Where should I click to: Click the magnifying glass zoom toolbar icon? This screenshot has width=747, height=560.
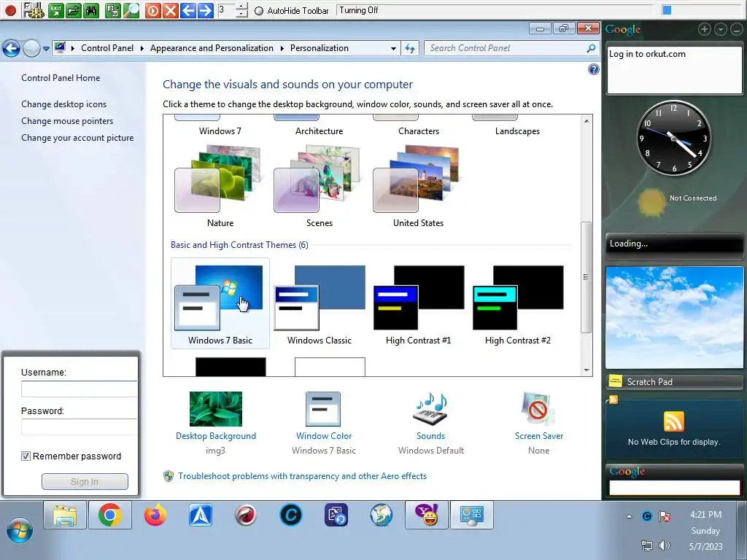click(131, 10)
